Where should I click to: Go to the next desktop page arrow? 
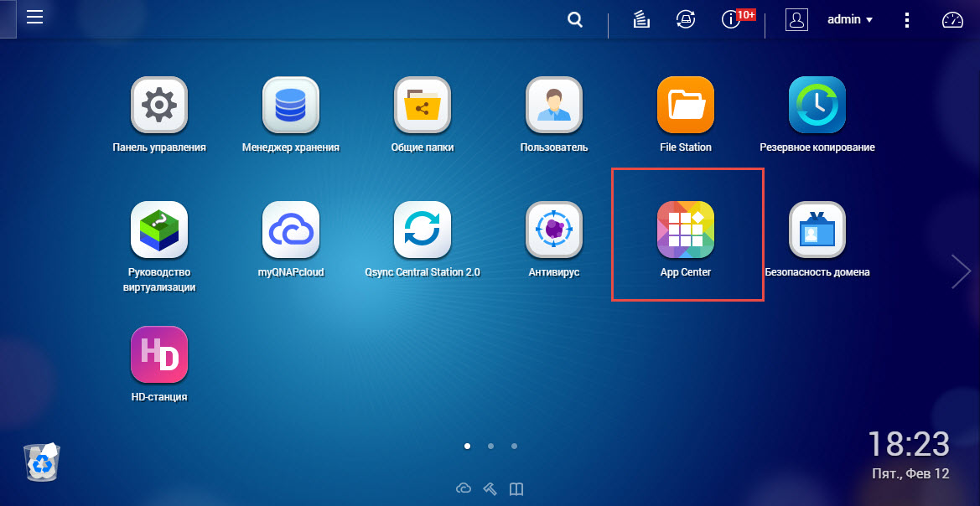pos(961,271)
